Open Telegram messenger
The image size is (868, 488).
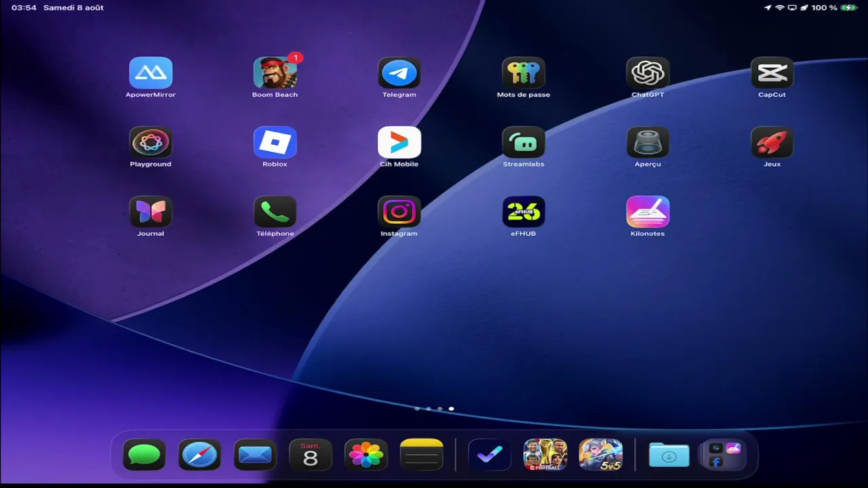click(x=399, y=73)
